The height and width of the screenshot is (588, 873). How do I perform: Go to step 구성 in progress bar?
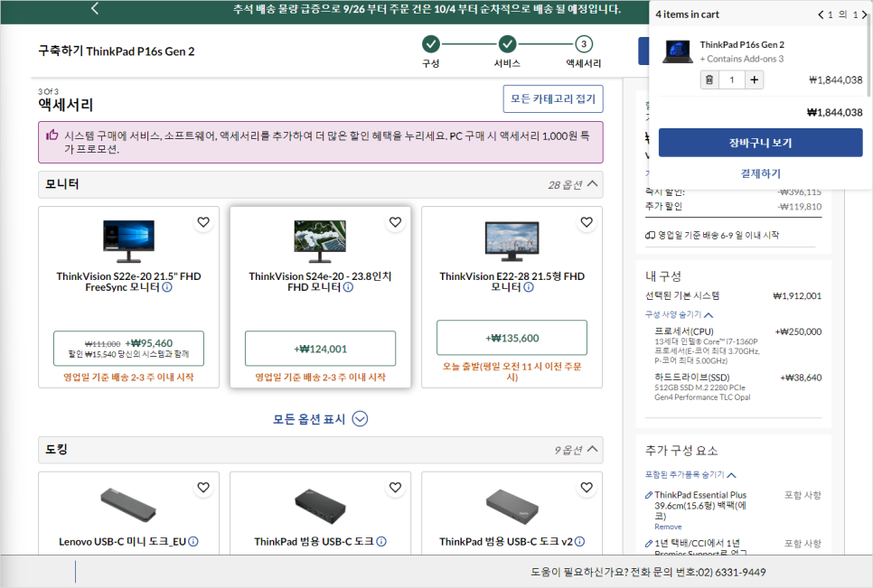pyautogui.click(x=430, y=51)
